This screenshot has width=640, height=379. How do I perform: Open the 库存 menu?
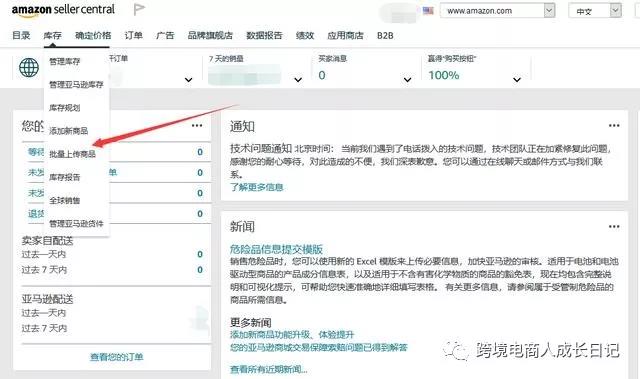pyautogui.click(x=53, y=35)
